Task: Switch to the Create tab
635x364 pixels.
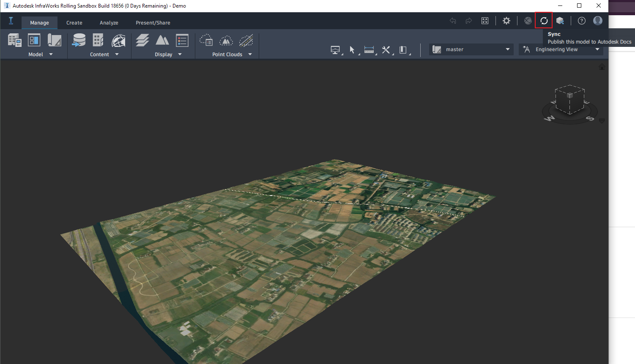Action: (74, 23)
